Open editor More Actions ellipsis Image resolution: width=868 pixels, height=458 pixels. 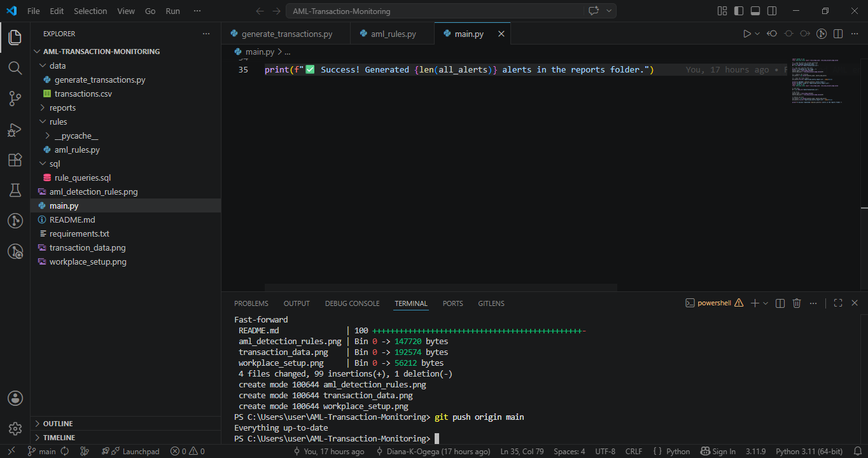point(855,34)
